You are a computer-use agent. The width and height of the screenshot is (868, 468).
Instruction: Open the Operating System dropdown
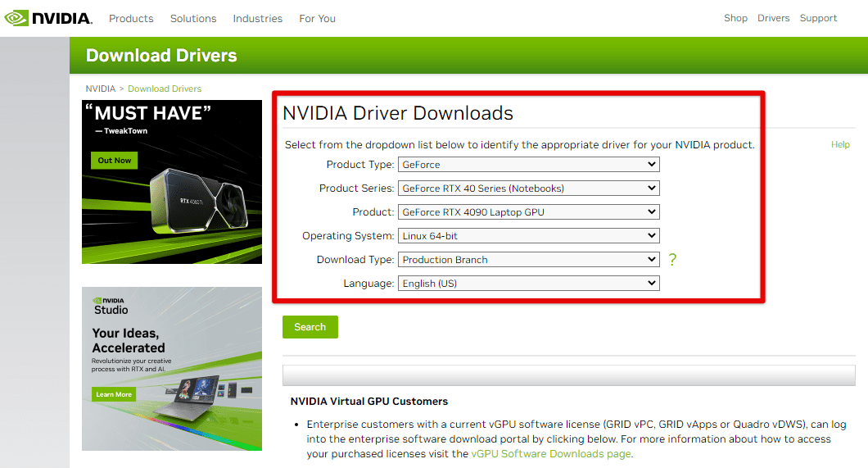pyautogui.click(x=529, y=236)
